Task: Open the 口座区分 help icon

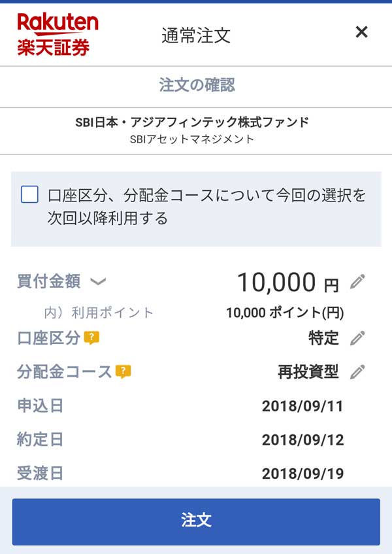Action: pyautogui.click(x=91, y=338)
